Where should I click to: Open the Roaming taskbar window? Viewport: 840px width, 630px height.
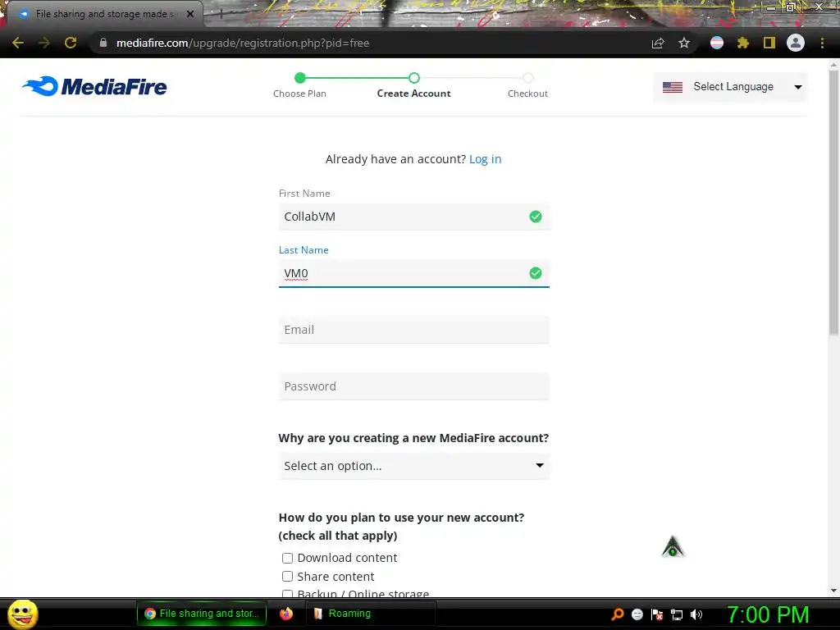coord(370,614)
